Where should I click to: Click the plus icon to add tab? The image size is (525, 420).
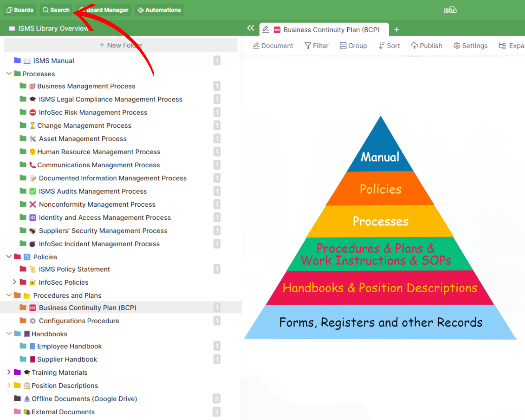pos(396,30)
